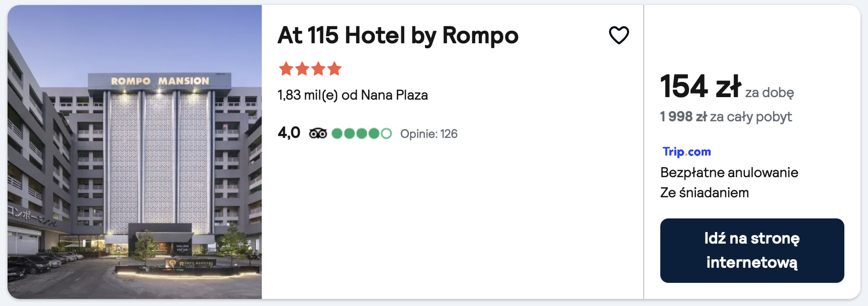Click the four orange star rating
Viewport: 868px width, 306px height.
click(310, 68)
